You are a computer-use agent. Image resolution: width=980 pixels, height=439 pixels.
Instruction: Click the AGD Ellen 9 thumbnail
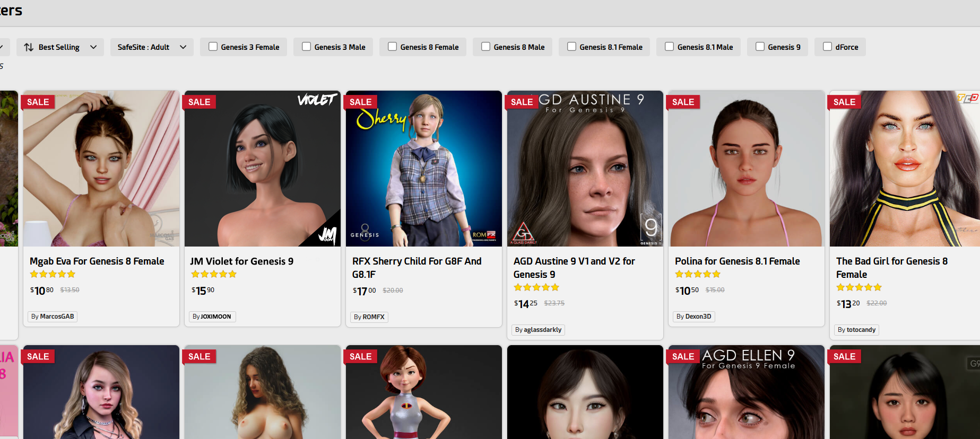point(747,392)
